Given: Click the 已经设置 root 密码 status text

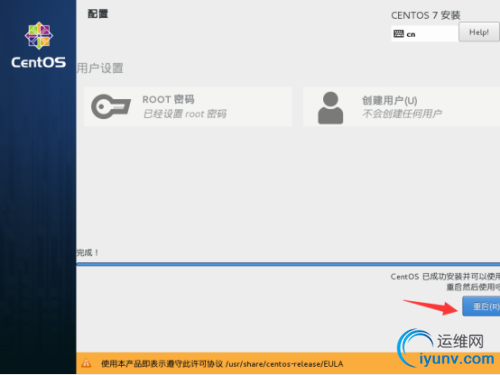Looking at the screenshot, I should [185, 114].
